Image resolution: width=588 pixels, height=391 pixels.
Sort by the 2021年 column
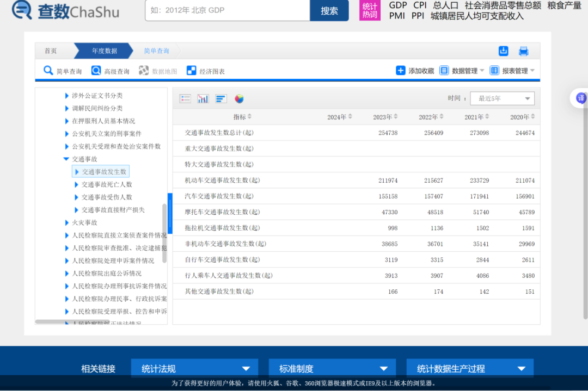[477, 117]
